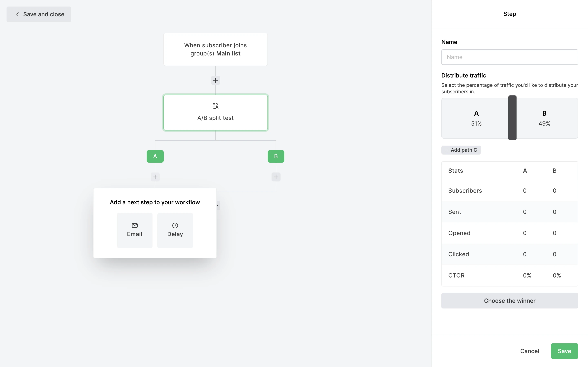588x367 pixels.
Task: Add an Email step via the envelope icon
Action: tap(135, 226)
